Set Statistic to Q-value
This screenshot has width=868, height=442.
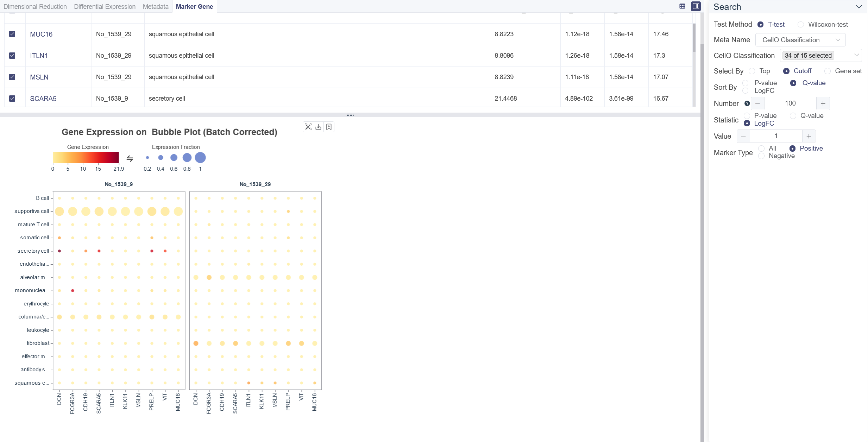(x=793, y=116)
